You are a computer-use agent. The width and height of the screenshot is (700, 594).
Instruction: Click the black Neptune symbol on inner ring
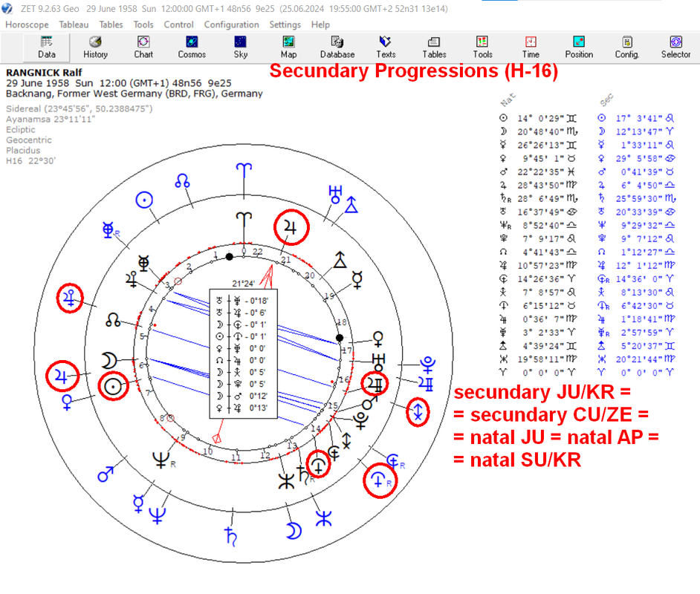pos(161,459)
